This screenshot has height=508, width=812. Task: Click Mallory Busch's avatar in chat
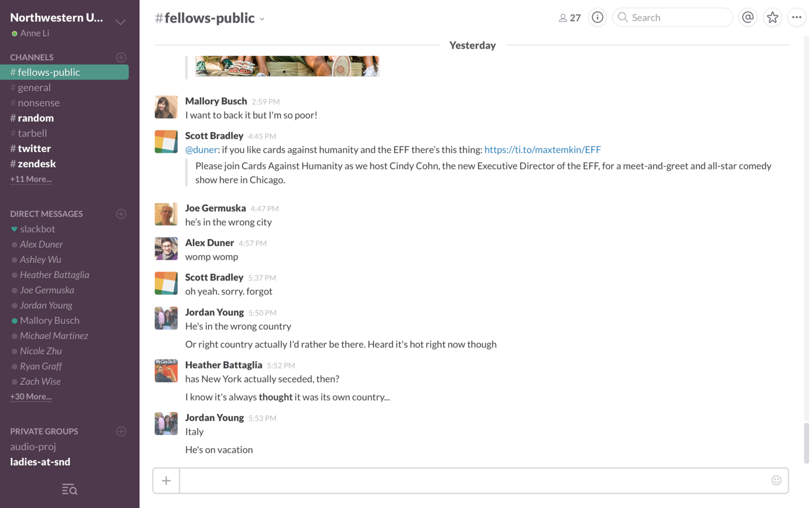(166, 107)
